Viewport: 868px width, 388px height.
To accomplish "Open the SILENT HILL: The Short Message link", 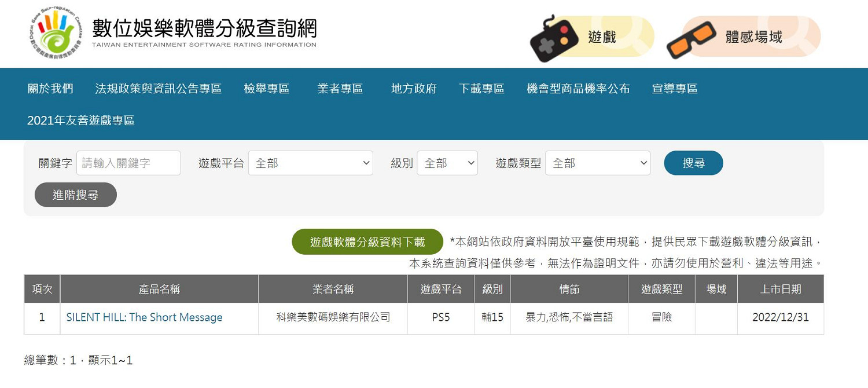I will click(144, 317).
